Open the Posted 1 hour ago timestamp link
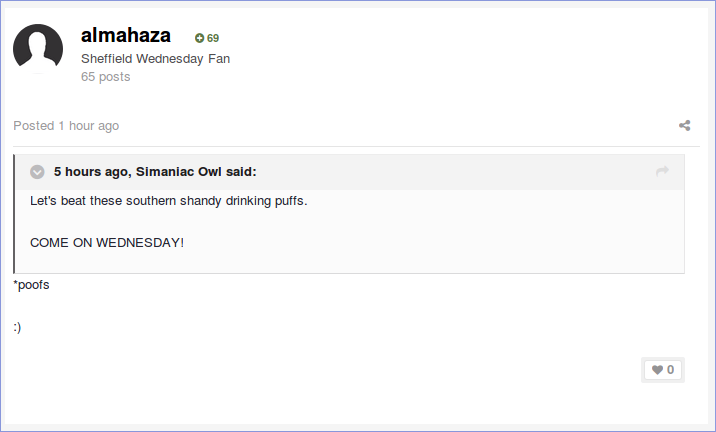 (66, 126)
